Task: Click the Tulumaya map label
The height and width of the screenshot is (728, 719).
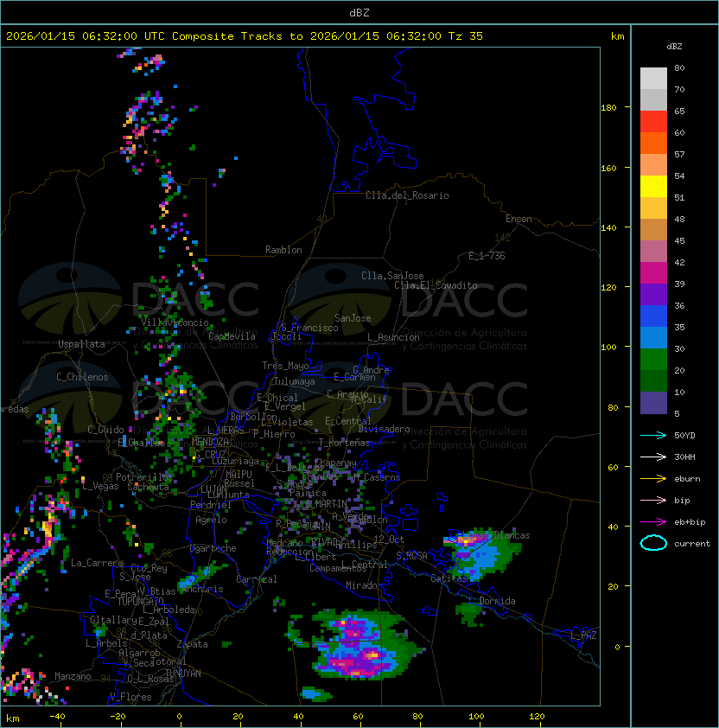Action: tap(295, 381)
